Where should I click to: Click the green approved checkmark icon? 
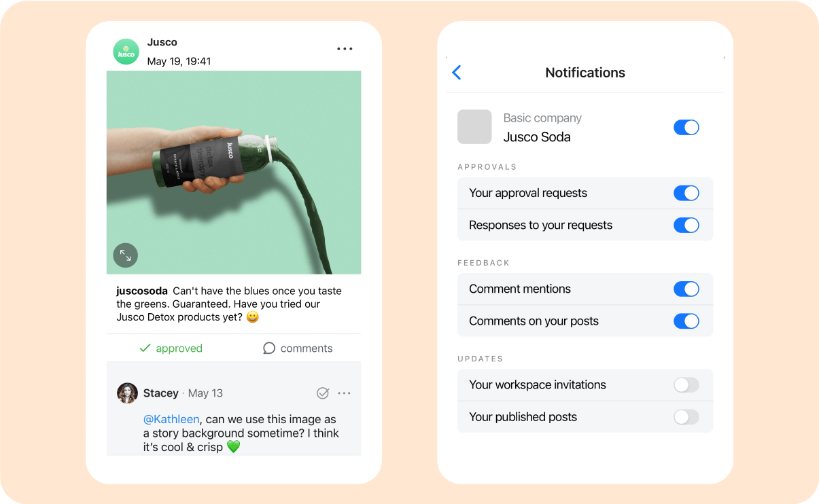tap(145, 348)
